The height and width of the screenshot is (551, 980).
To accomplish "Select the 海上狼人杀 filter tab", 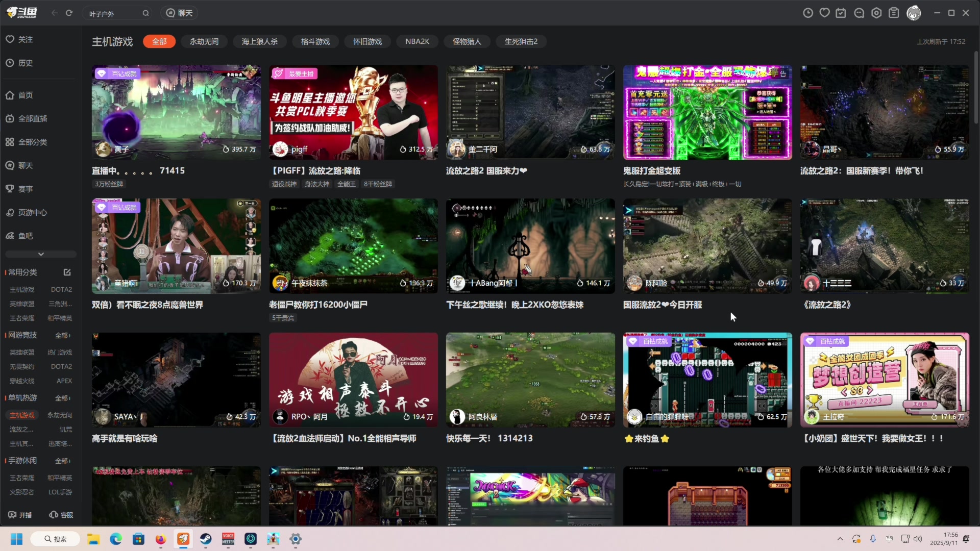I will point(260,41).
